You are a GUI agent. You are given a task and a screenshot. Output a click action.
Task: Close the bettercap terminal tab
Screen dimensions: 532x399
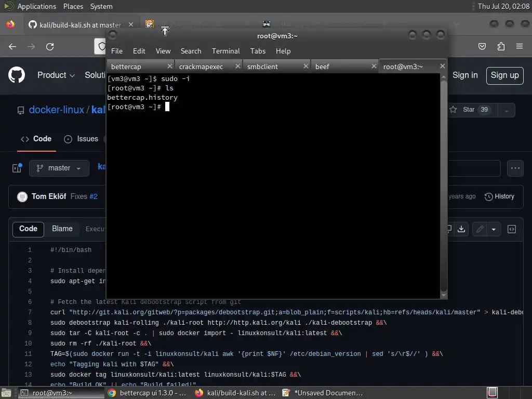tap(170, 66)
